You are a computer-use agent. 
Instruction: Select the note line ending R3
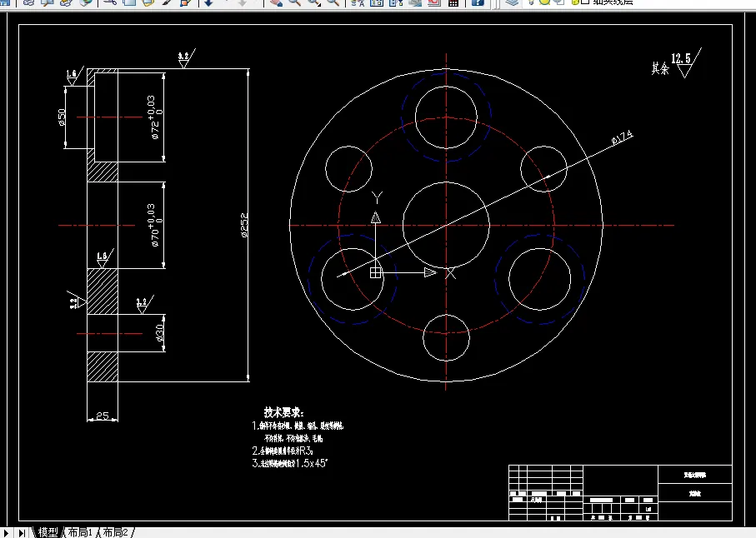[x=283, y=451]
